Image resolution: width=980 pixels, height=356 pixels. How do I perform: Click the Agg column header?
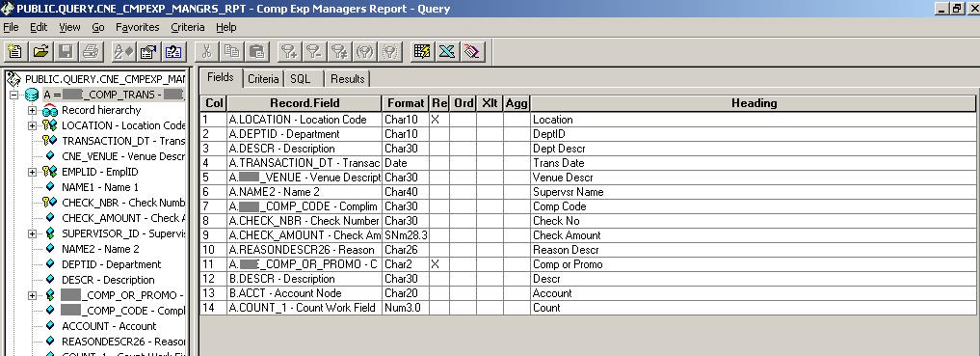tap(516, 103)
